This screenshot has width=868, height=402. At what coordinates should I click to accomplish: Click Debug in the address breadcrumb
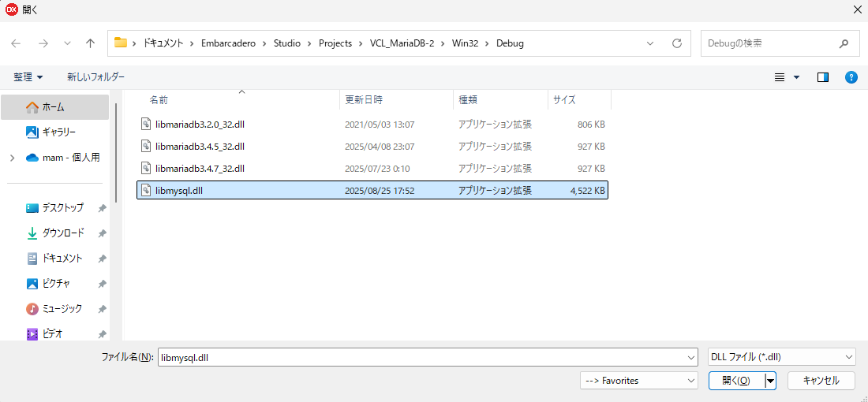pos(510,43)
